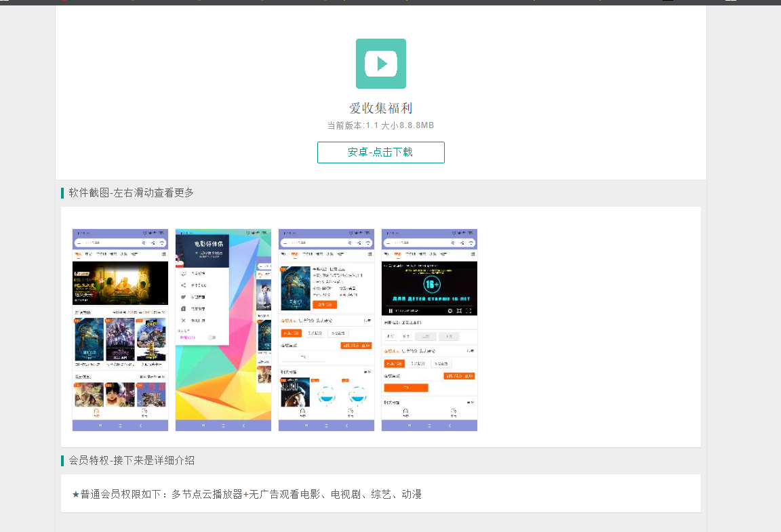Screen dimensions: 781x532
Task: Click the gear icon in the video player
Action: click(449, 310)
